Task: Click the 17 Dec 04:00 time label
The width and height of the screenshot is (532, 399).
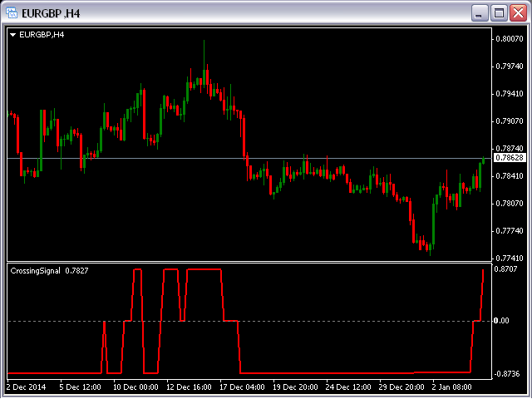Action: coord(242,387)
